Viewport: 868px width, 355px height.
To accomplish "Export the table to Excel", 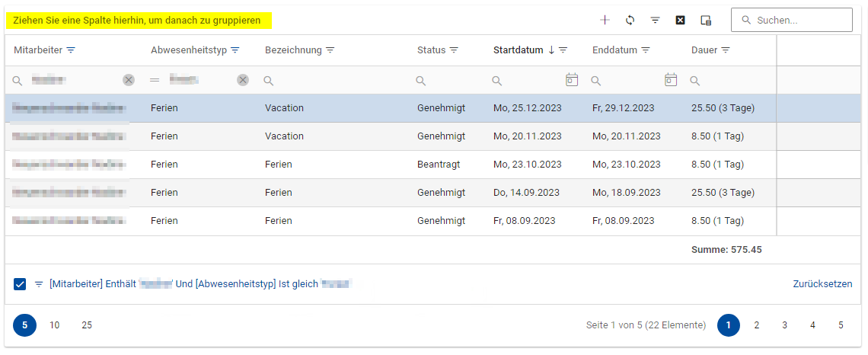I will [x=680, y=21].
